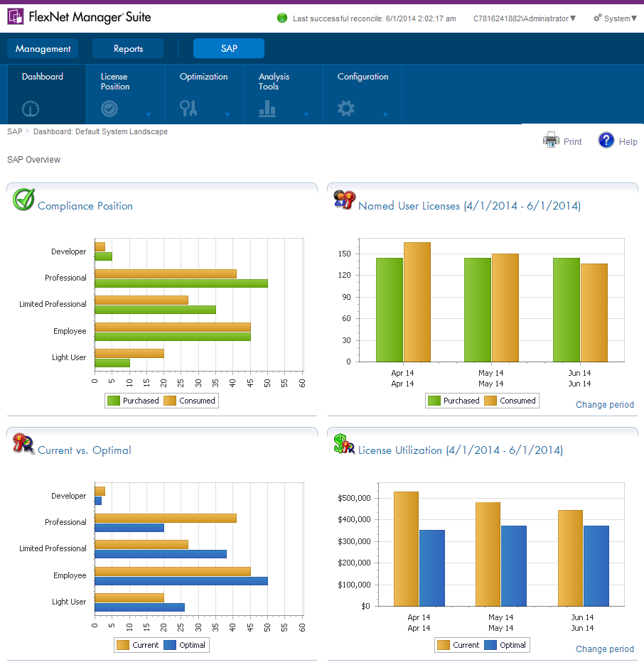Viewport: 644px width, 667px height.
Task: Expand the License Position dropdown arrow
Action: [149, 114]
